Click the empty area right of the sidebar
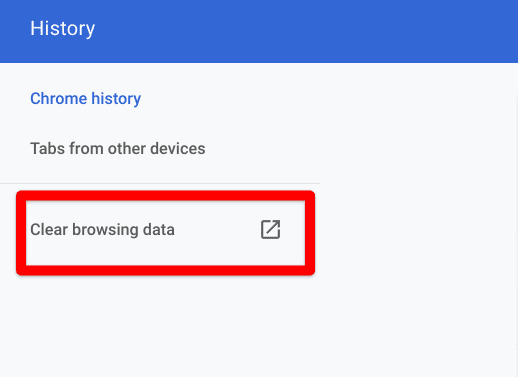518x377 pixels. click(x=417, y=220)
